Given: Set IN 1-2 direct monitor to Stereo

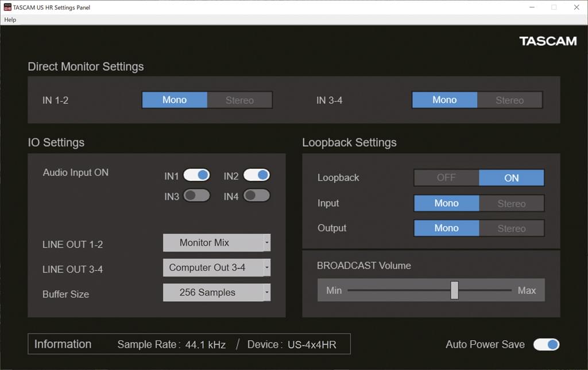Looking at the screenshot, I should (x=239, y=100).
